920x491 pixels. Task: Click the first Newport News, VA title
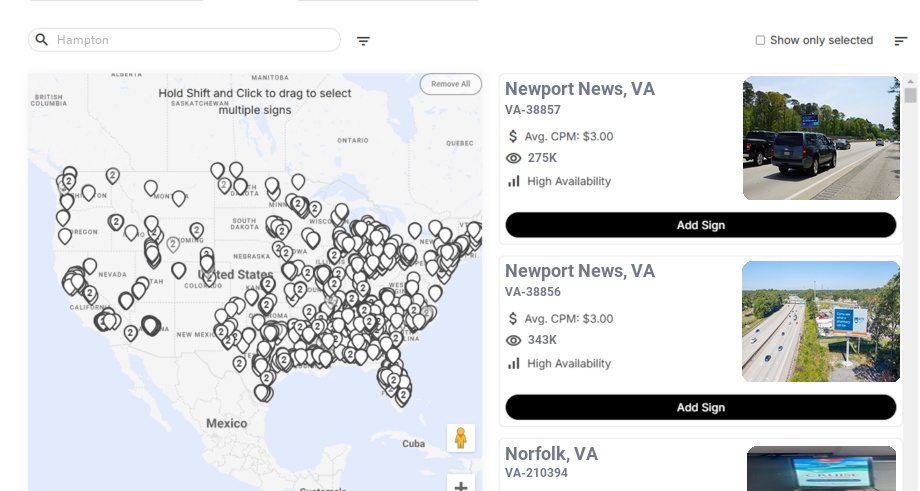(x=580, y=89)
